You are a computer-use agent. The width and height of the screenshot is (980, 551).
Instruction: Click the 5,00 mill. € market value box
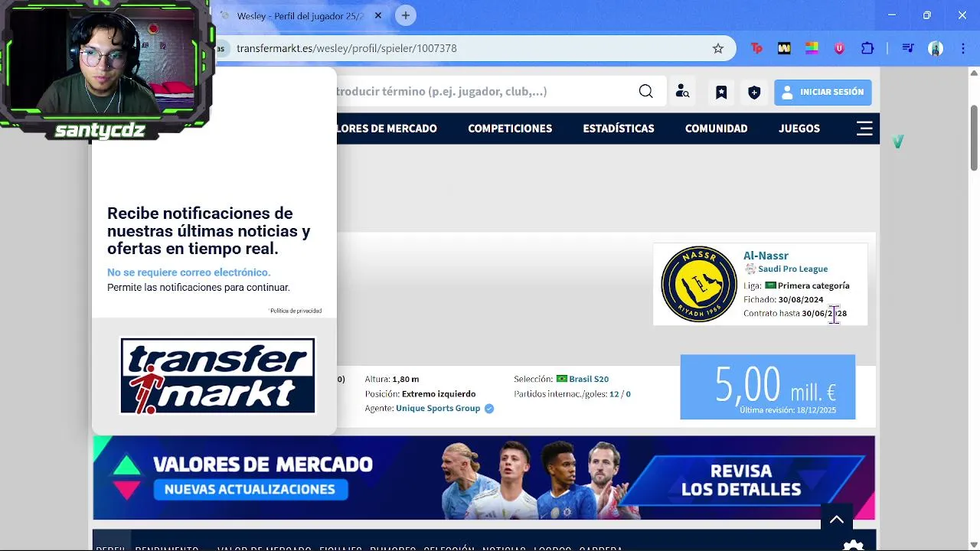(767, 386)
